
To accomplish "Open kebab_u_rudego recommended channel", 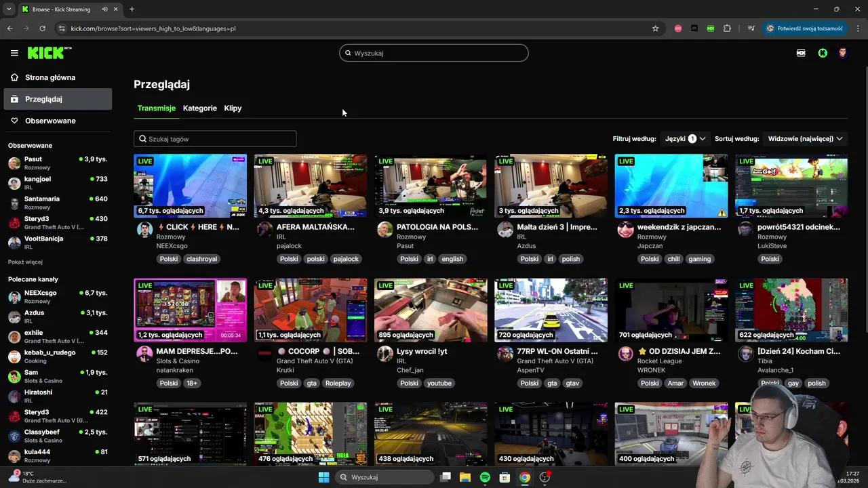I will point(58,357).
